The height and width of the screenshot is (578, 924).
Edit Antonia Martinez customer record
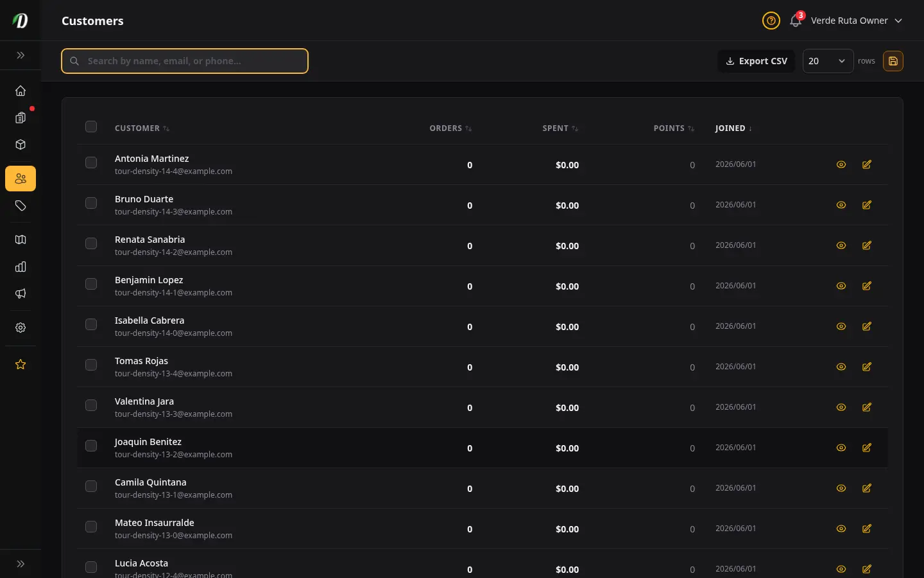click(x=867, y=164)
